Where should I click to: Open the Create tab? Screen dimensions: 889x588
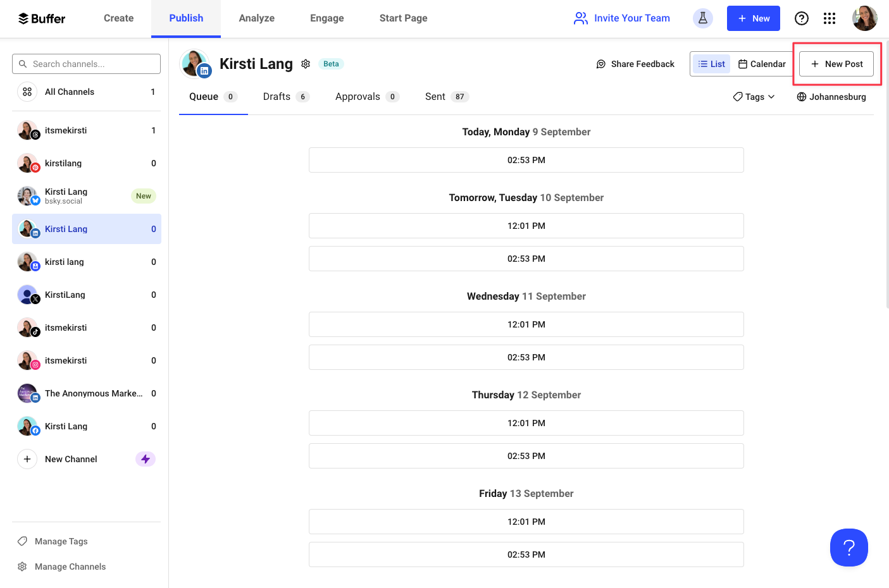[x=119, y=18]
